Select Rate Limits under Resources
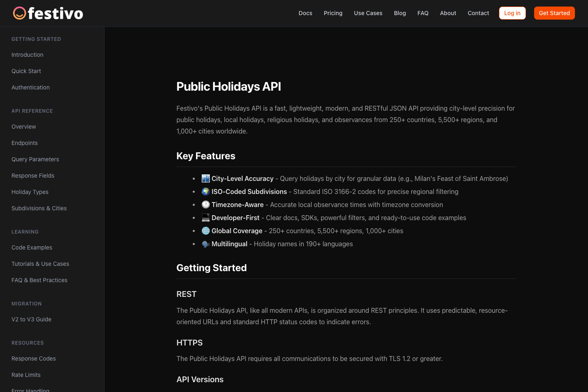This screenshot has height=392, width=588. 26,375
